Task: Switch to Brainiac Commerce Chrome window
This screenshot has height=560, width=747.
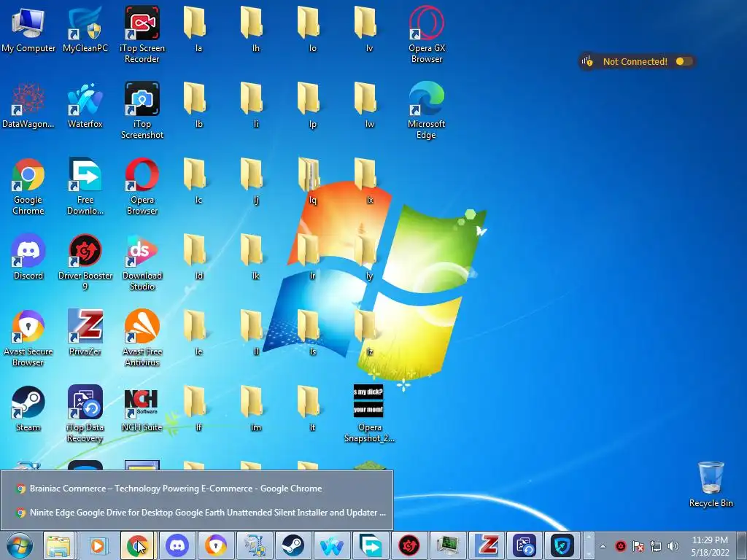Action: [197, 488]
